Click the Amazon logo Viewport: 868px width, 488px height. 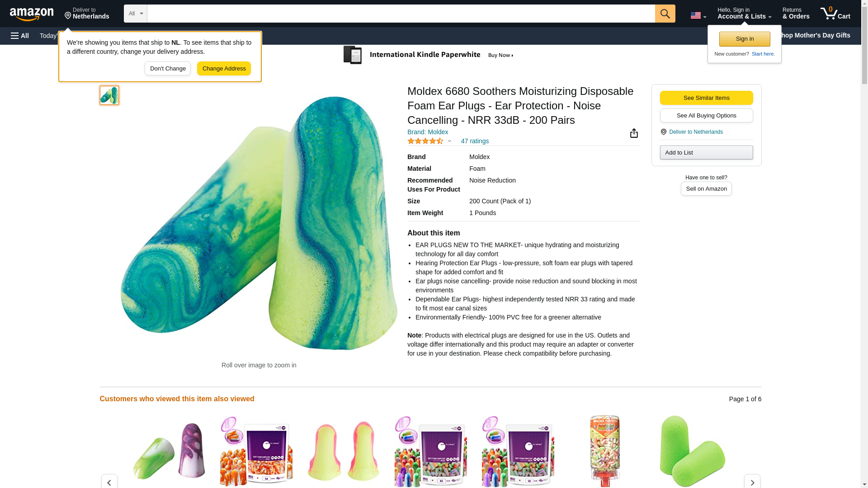[32, 14]
